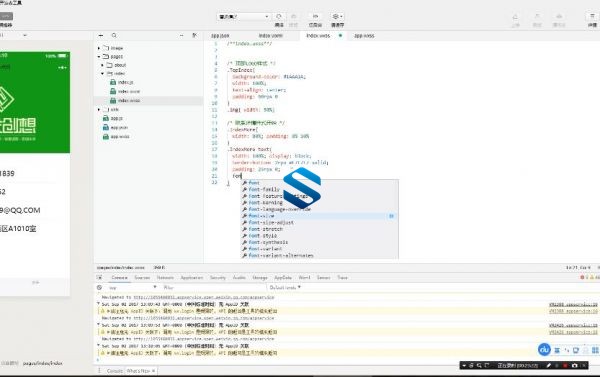This screenshot has width=600, height=377.
Task: Open simulator device dropdown arrow at top left
Action: point(25,35)
